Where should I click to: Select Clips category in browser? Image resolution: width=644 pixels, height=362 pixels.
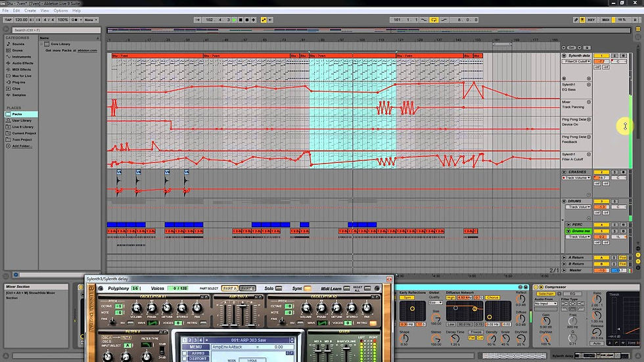(x=16, y=89)
